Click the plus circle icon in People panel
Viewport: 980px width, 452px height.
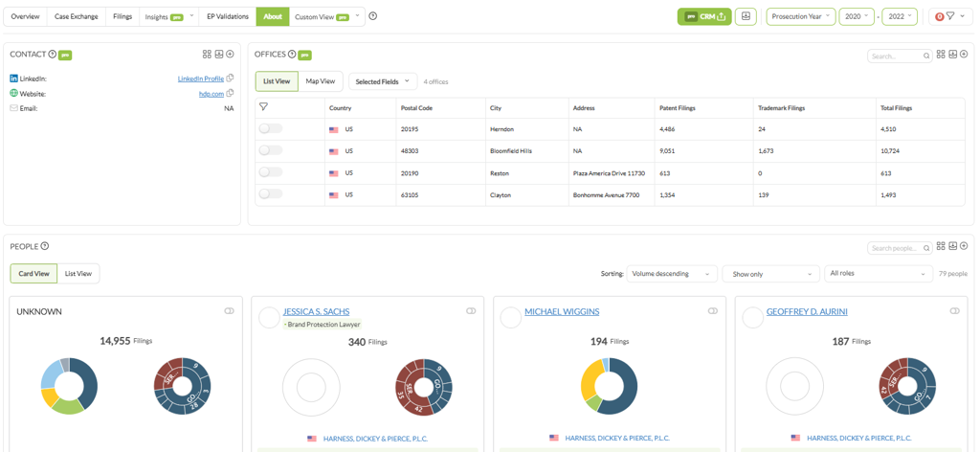(x=964, y=246)
